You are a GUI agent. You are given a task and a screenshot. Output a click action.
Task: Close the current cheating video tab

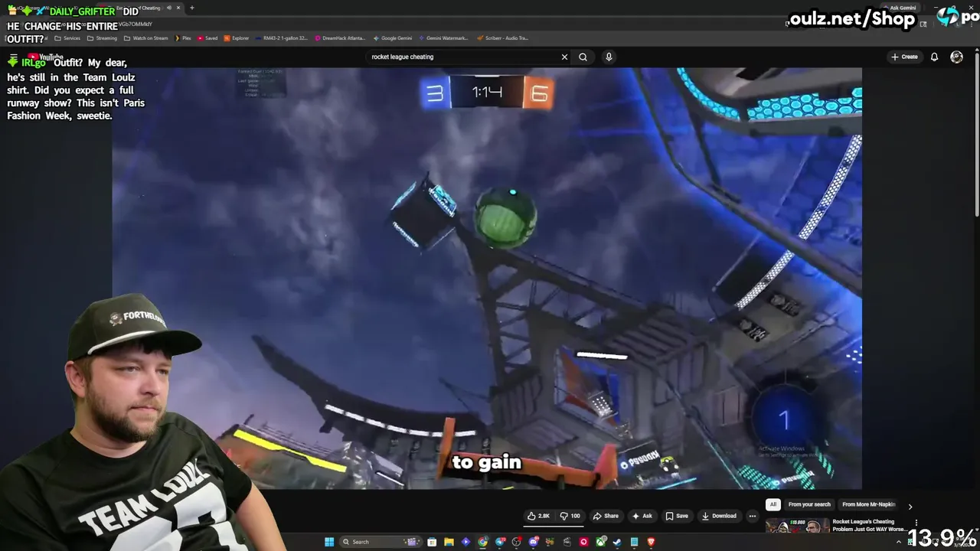tap(178, 8)
